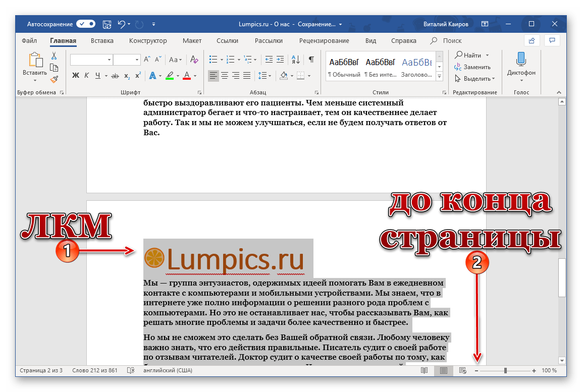
Task: Sort text with the A-Я sort icon
Action: [296, 60]
